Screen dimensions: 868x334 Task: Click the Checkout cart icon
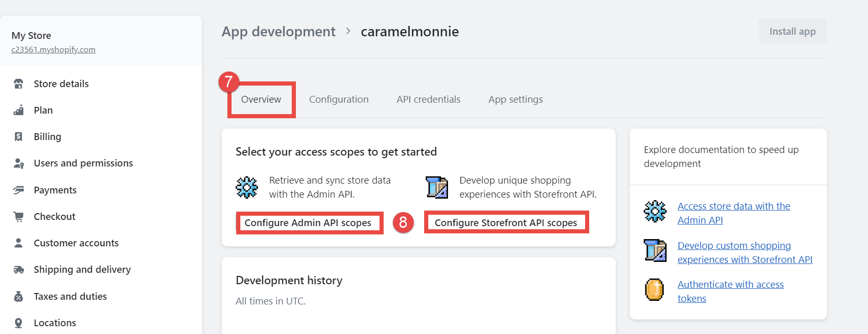(x=19, y=216)
